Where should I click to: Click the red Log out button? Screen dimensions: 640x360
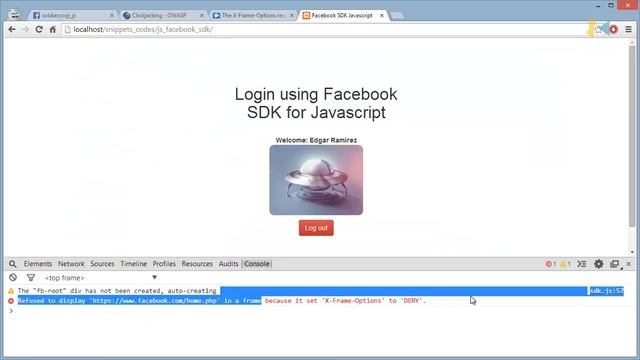(x=316, y=228)
